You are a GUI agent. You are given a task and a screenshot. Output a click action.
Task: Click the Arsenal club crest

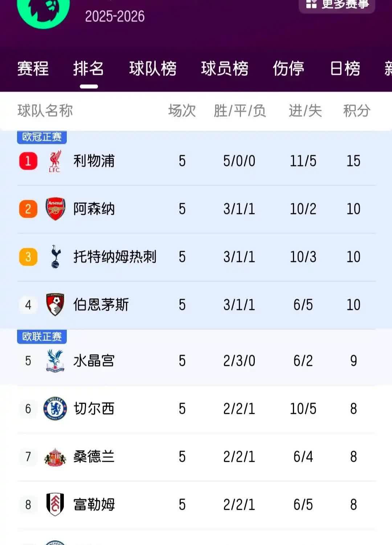[55, 209]
